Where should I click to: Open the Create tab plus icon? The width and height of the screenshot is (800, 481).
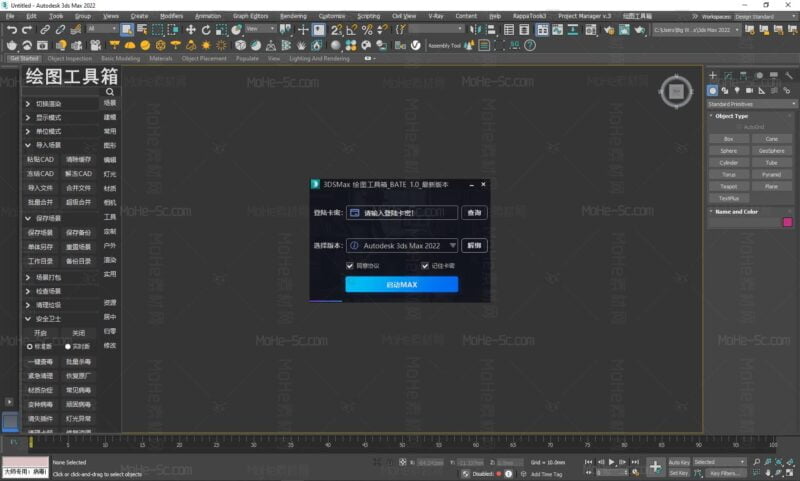(713, 75)
